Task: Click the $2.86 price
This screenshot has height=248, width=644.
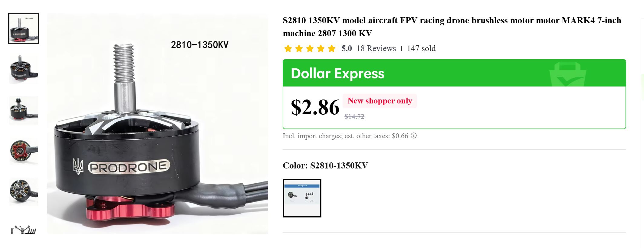Action: tap(315, 107)
